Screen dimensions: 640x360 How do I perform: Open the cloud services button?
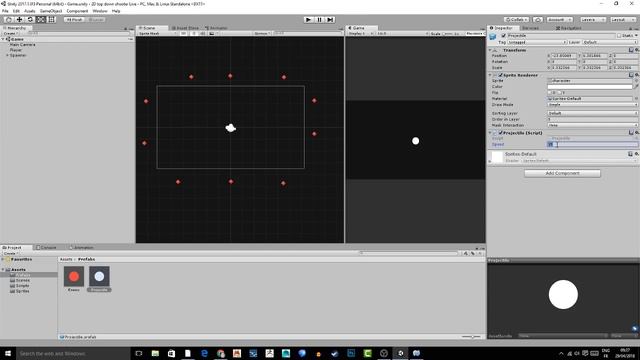coord(538,20)
